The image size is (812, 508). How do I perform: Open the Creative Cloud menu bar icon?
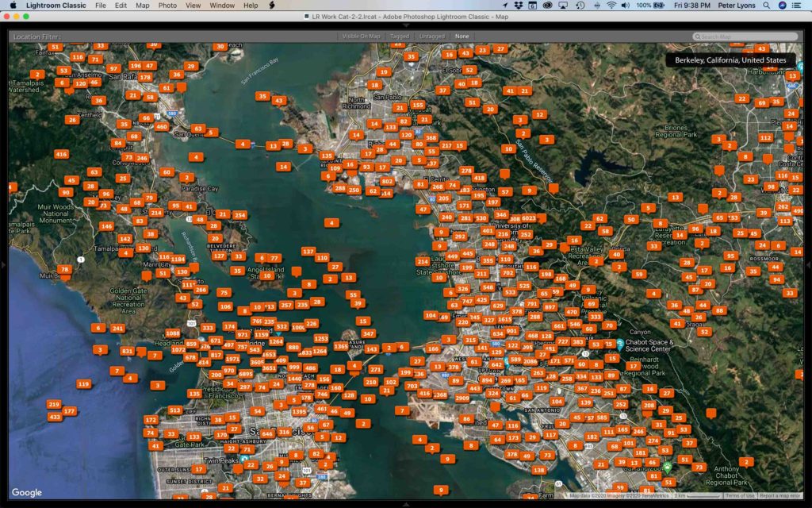tap(547, 6)
